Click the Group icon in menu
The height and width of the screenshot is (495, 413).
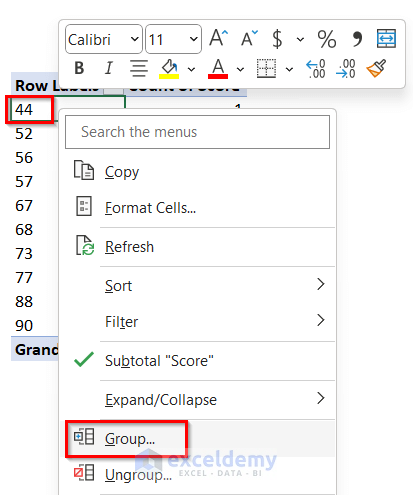pos(84,436)
